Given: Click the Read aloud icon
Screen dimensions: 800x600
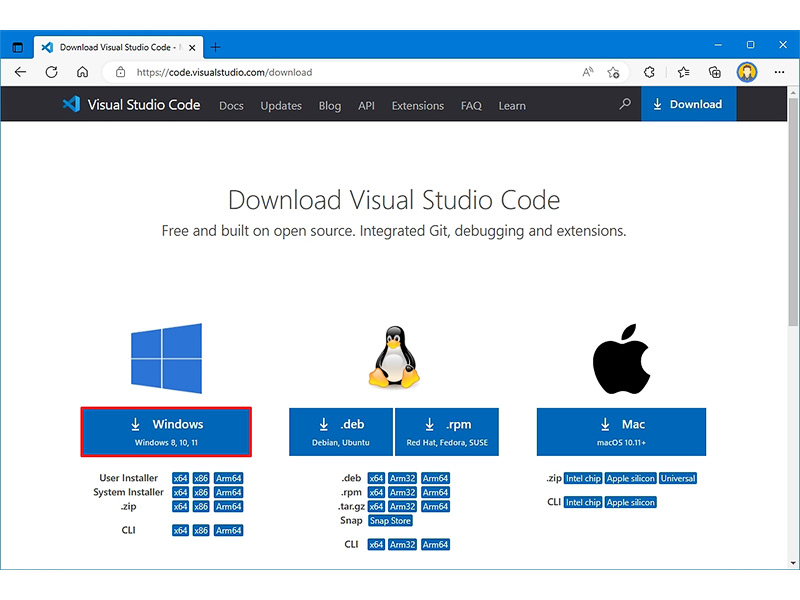Looking at the screenshot, I should (x=588, y=72).
